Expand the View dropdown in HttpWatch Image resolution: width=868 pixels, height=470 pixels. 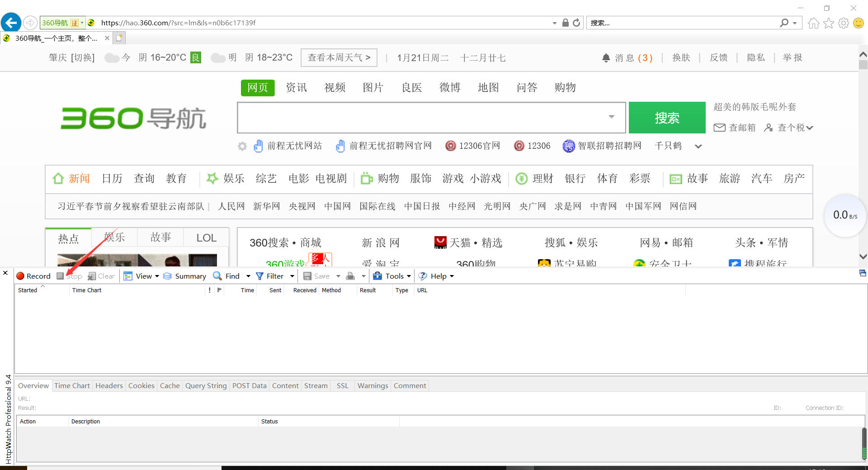pos(141,276)
